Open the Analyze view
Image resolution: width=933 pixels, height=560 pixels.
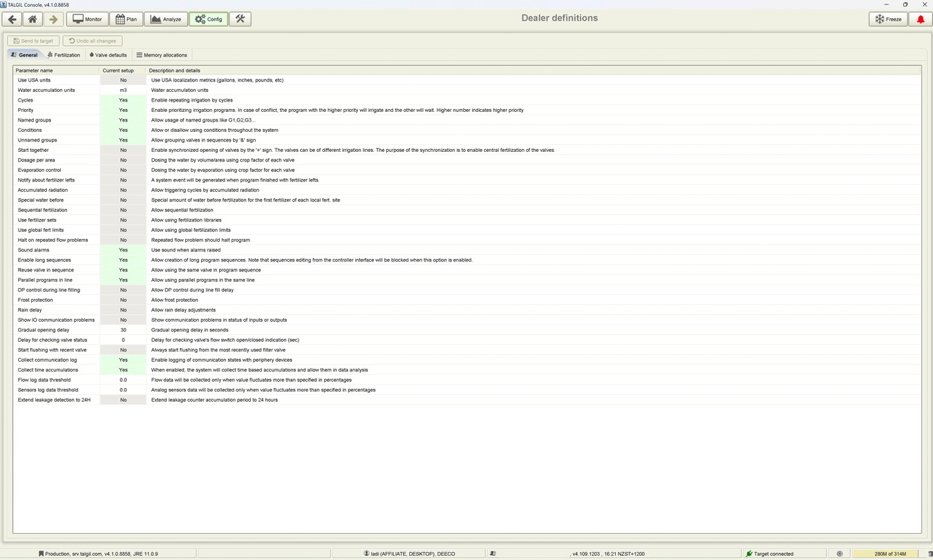[166, 19]
